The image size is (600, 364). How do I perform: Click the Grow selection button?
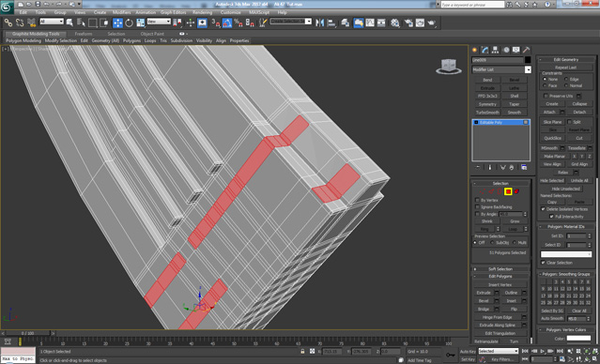click(x=515, y=221)
